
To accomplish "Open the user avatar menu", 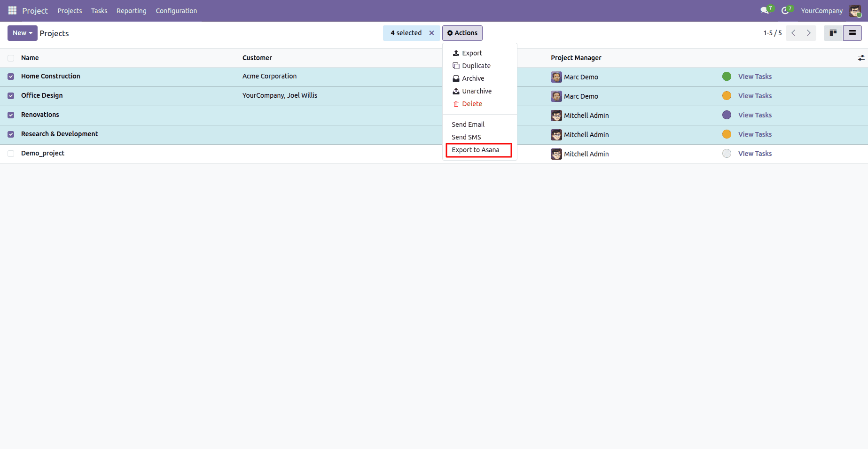I will coord(855,10).
